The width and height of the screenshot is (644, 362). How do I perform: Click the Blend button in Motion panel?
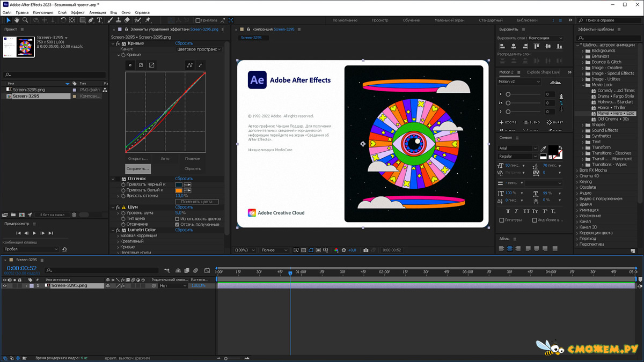(x=532, y=122)
